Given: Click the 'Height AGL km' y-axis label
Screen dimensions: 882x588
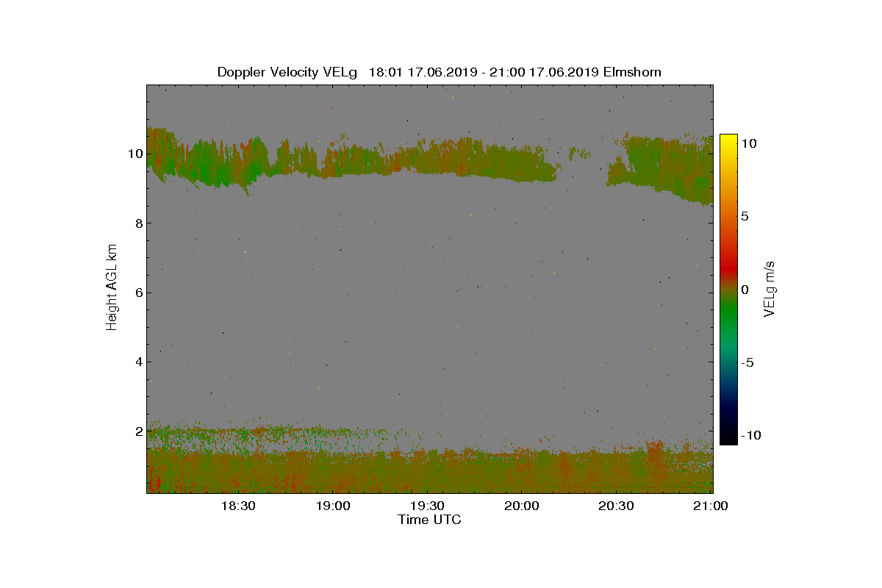Looking at the screenshot, I should point(112,287).
